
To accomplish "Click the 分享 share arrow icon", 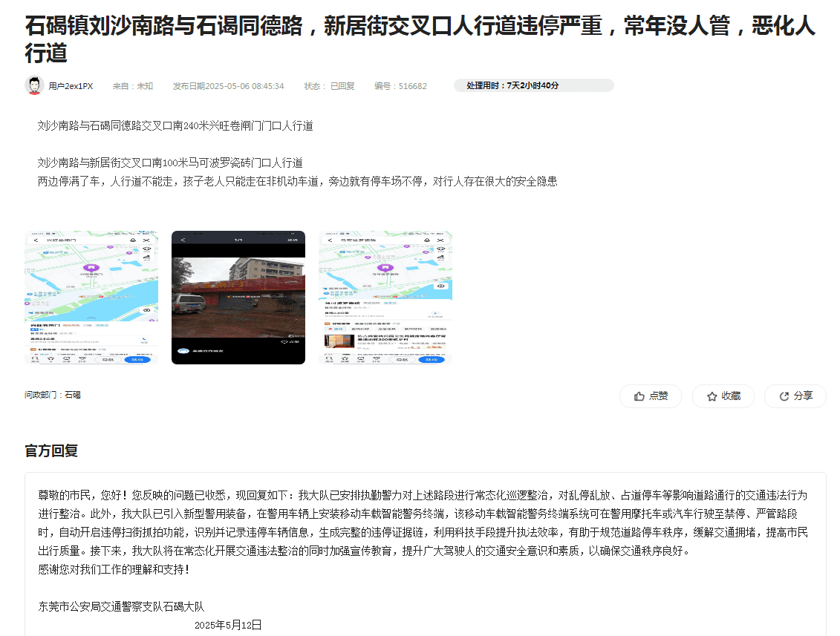I will coord(784,396).
